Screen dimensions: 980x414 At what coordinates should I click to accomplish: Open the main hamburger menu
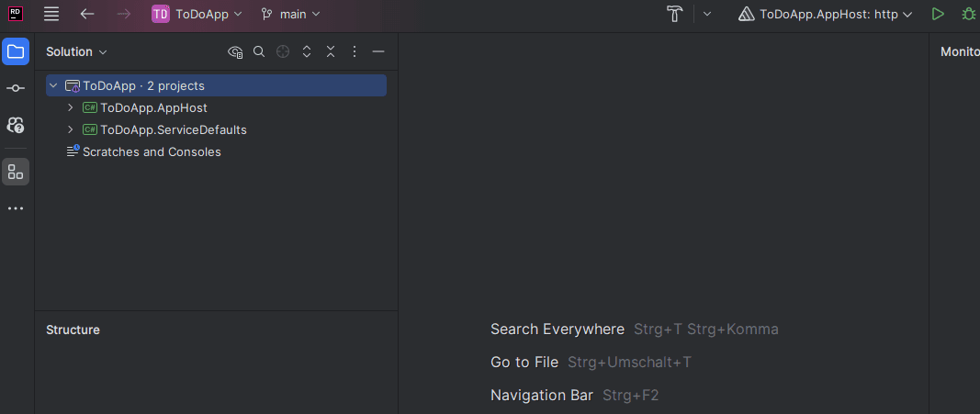(51, 15)
